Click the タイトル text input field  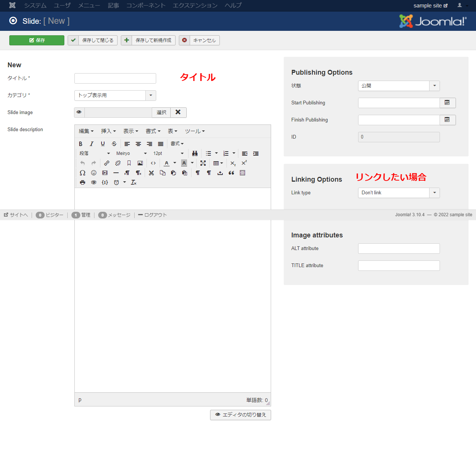115,78
